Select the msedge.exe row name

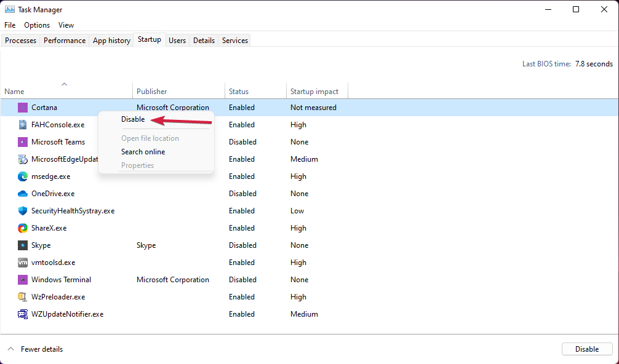[51, 176]
